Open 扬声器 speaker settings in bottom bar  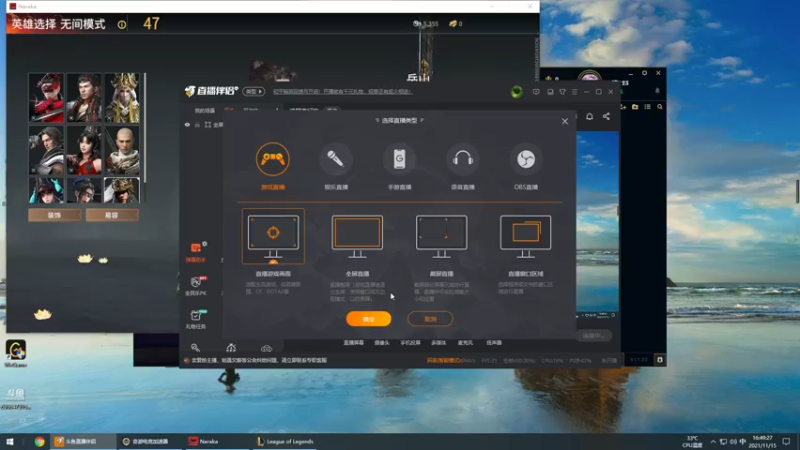tap(494, 343)
